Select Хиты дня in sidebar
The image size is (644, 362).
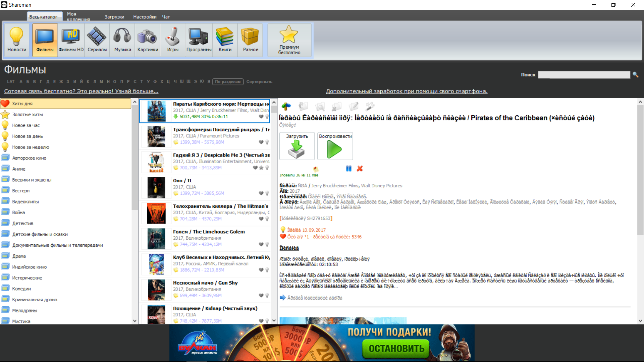click(66, 104)
